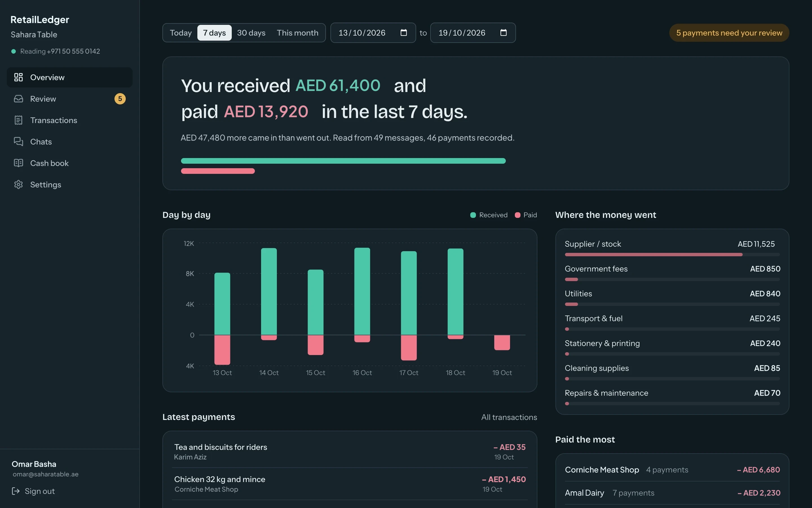Click Sign out
The width and height of the screenshot is (812, 508).
point(33,491)
